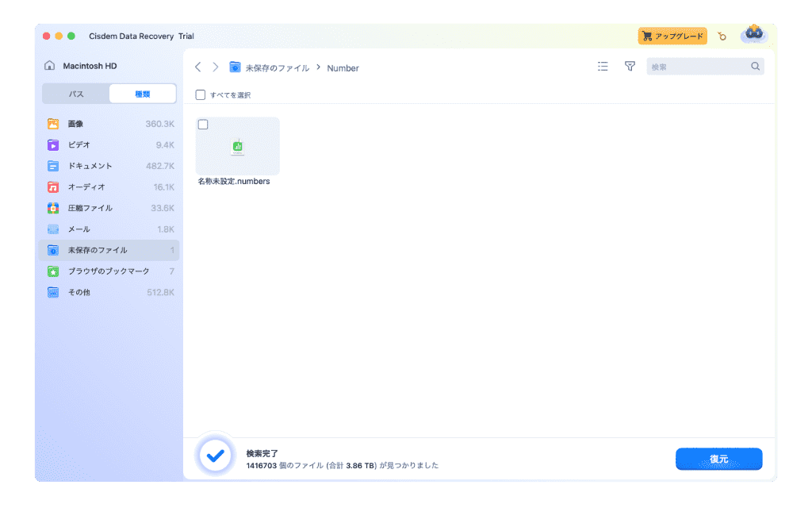Select the 名称未設定.numbers file thumbnail
The image size is (812, 527).
coord(237,147)
